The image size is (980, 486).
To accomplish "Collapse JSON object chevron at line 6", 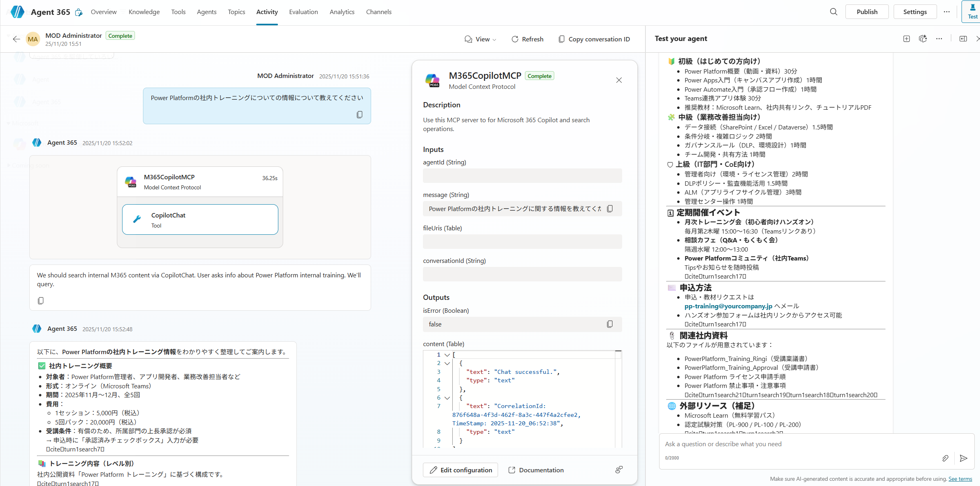I will click(447, 398).
